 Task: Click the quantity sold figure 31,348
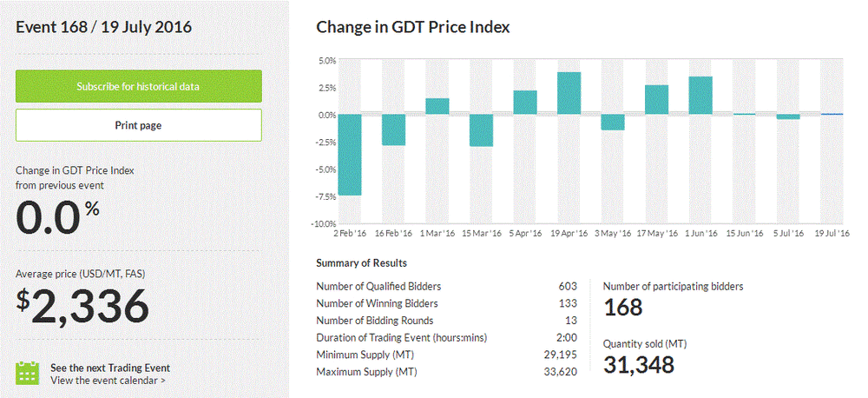(x=638, y=365)
